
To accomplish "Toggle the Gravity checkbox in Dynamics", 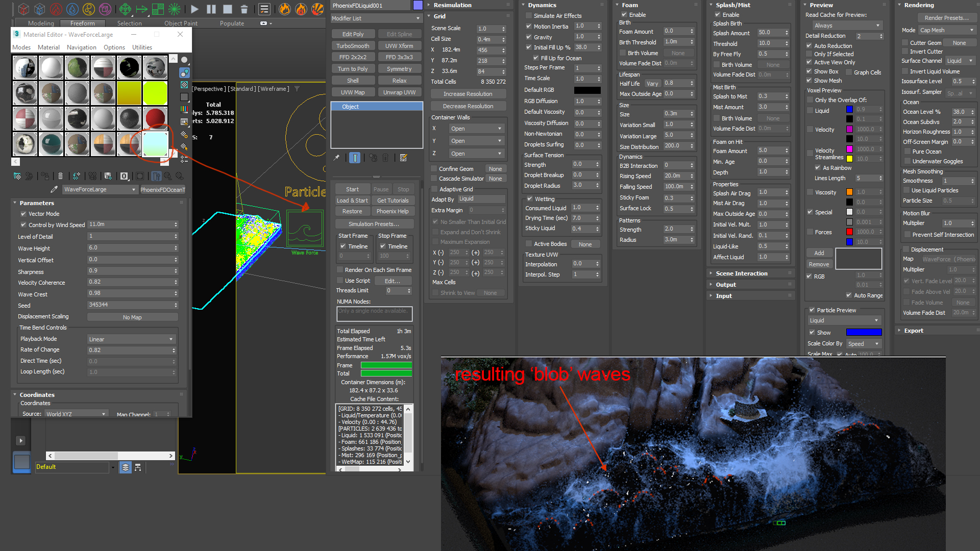I will tap(529, 37).
